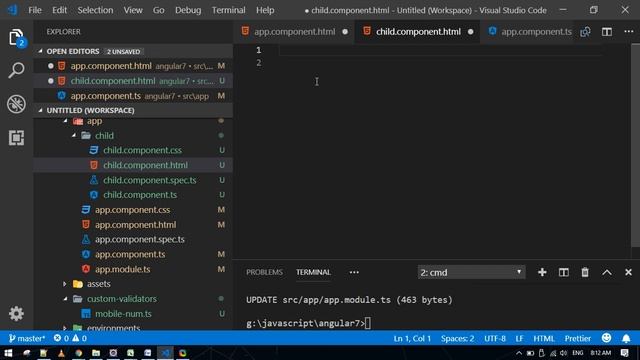Collapse the custom-validators folder
The image size is (640, 360).
(66, 299)
